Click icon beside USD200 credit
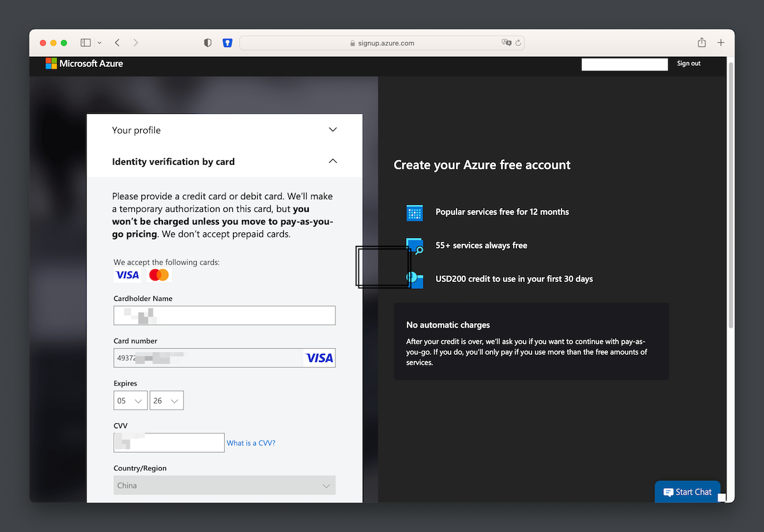 tap(414, 279)
